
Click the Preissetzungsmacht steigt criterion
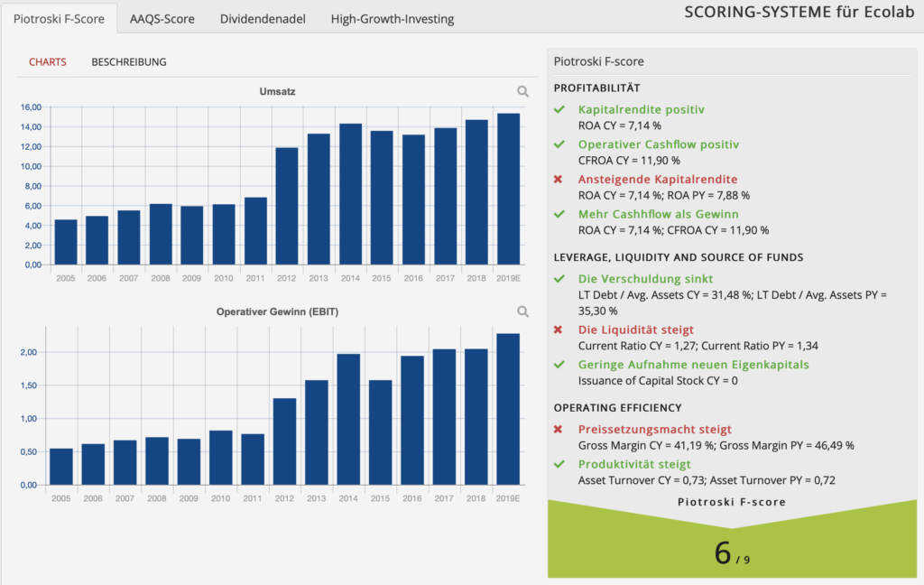(655, 430)
